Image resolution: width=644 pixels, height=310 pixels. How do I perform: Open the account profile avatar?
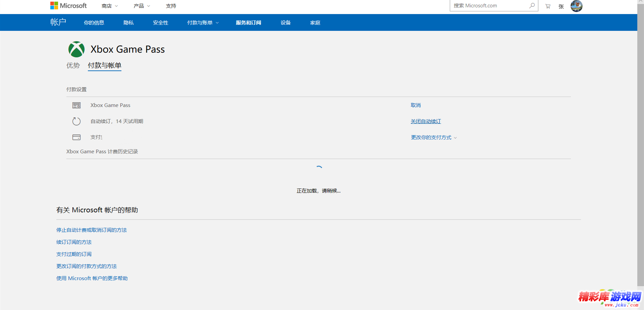(x=576, y=6)
